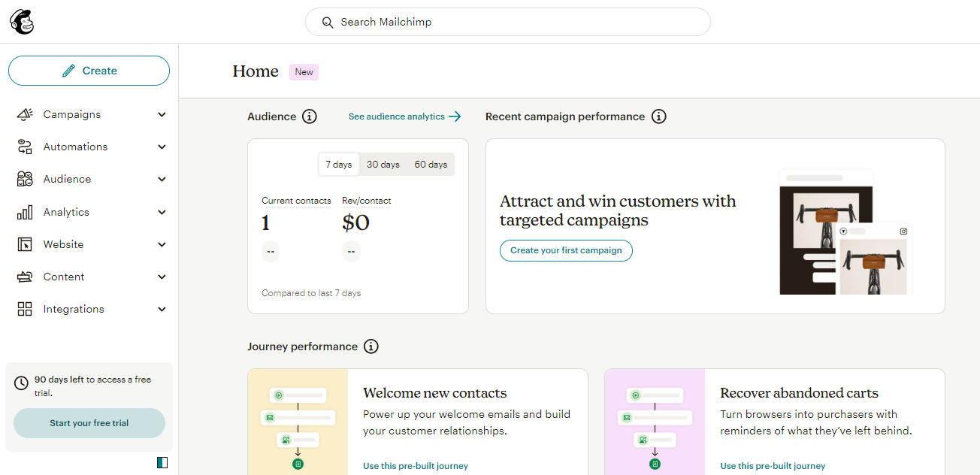Select the 30 days range tab

click(x=383, y=165)
